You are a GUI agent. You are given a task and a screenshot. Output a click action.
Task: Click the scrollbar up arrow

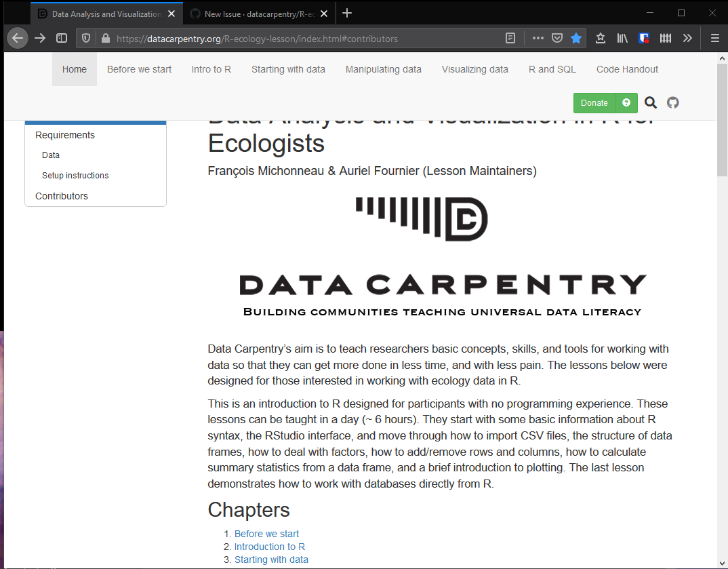click(x=722, y=58)
